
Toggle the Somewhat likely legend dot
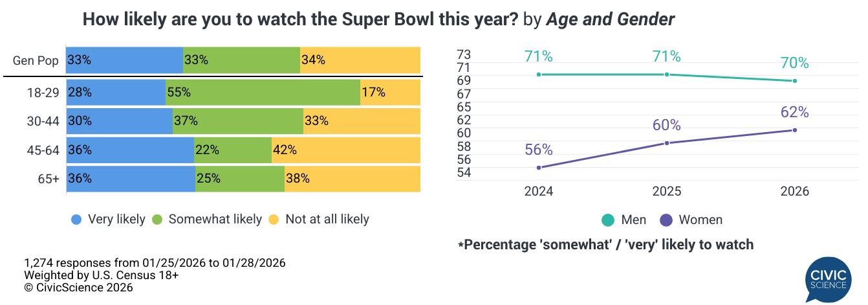point(157,220)
